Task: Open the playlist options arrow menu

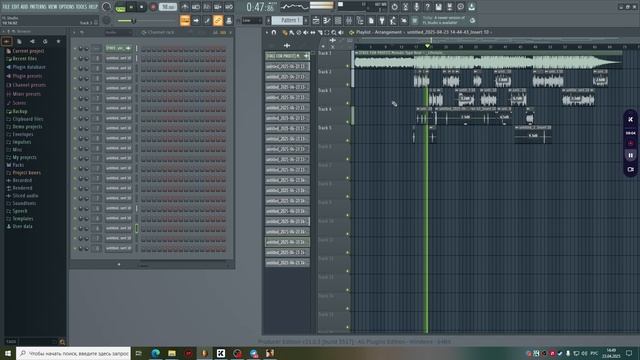Action: click(x=267, y=32)
